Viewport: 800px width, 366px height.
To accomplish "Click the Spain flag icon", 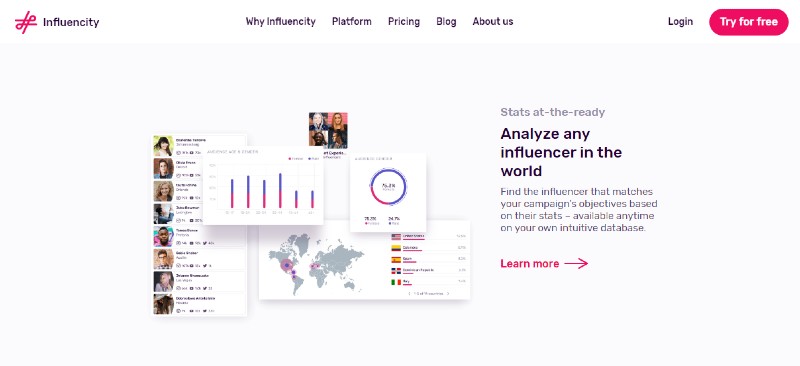I will pos(396,259).
